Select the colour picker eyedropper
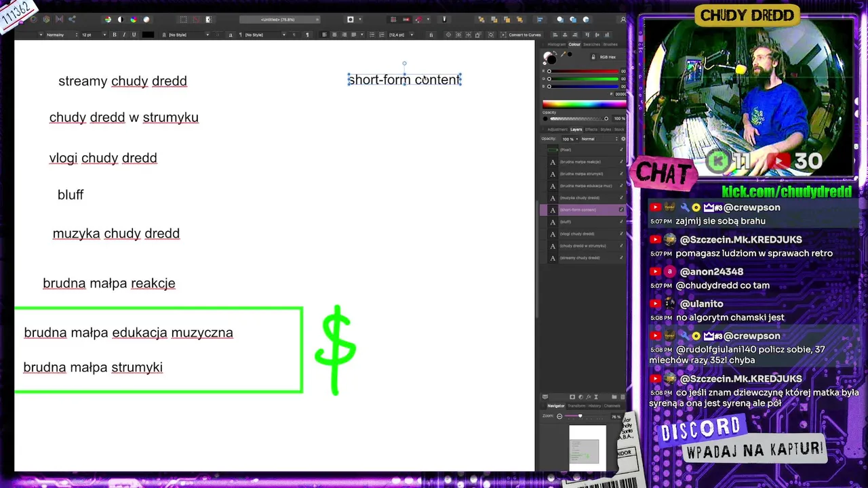The width and height of the screenshot is (868, 488). click(562, 53)
